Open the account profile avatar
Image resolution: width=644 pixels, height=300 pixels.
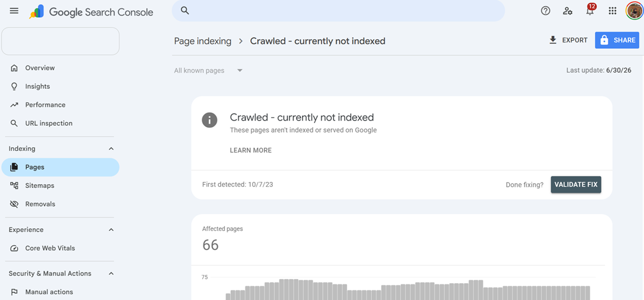(634, 11)
